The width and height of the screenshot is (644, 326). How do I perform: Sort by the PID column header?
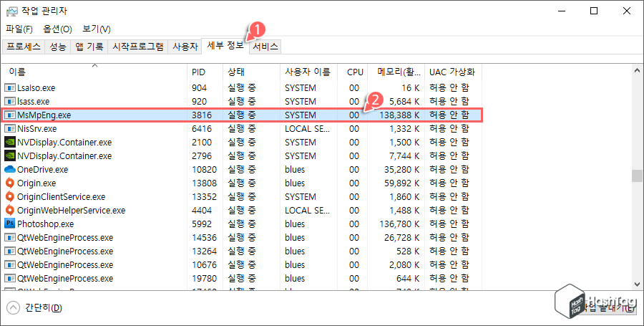pos(205,72)
